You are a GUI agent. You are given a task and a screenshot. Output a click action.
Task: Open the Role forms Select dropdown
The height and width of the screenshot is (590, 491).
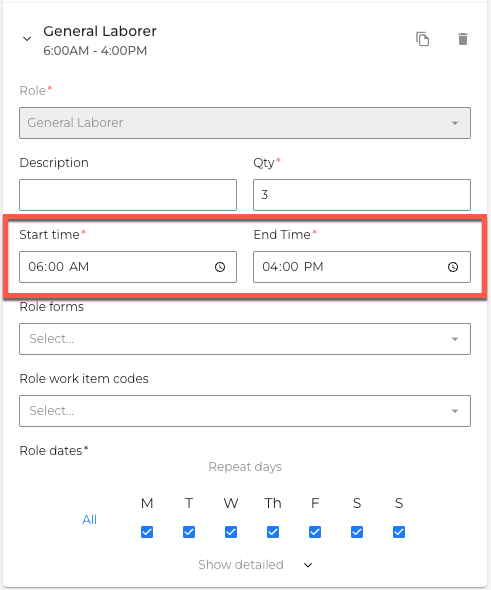pyautogui.click(x=245, y=339)
